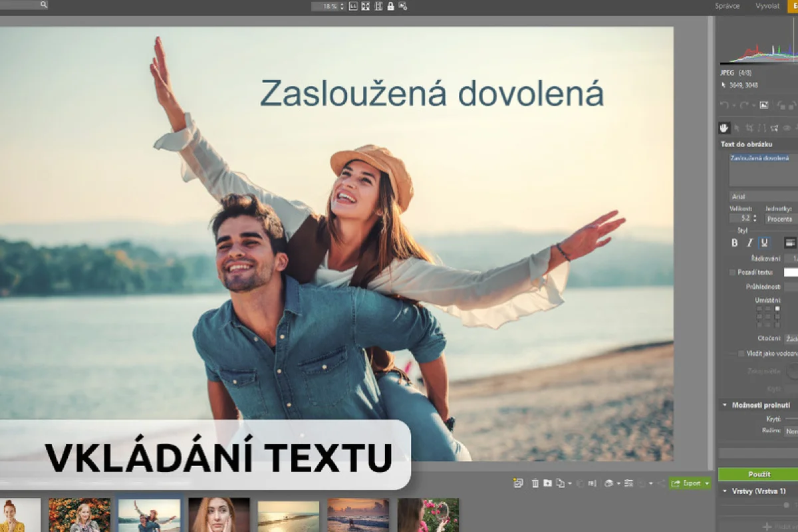Click the icon between fit-zoom and padlock
Image resolution: width=798 pixels, height=532 pixels.
pyautogui.click(x=378, y=6)
